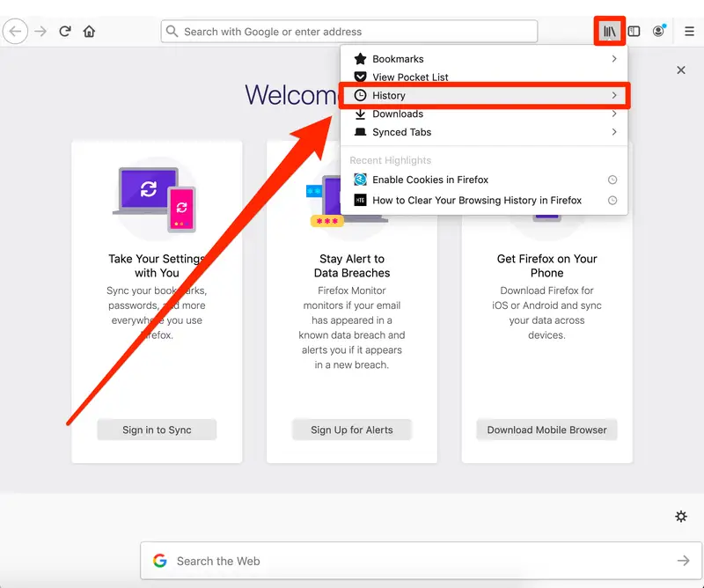Image resolution: width=704 pixels, height=588 pixels.
Task: Toggle the sidebar view icon
Action: (x=634, y=32)
